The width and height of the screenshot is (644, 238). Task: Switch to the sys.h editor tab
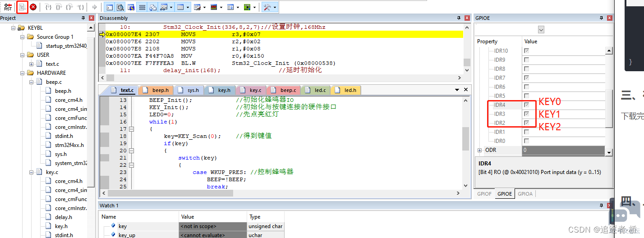click(189, 90)
